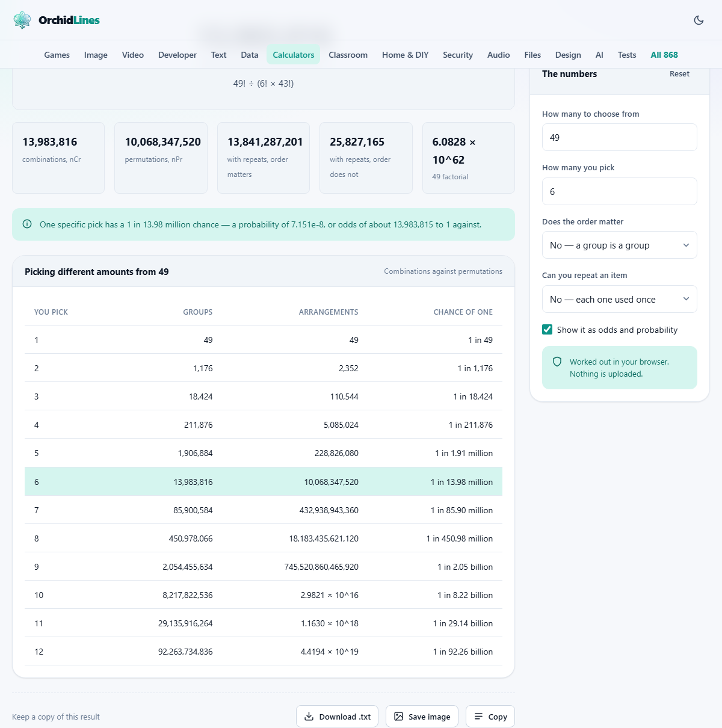Click the 25,827,165 with repeats card

point(366,158)
